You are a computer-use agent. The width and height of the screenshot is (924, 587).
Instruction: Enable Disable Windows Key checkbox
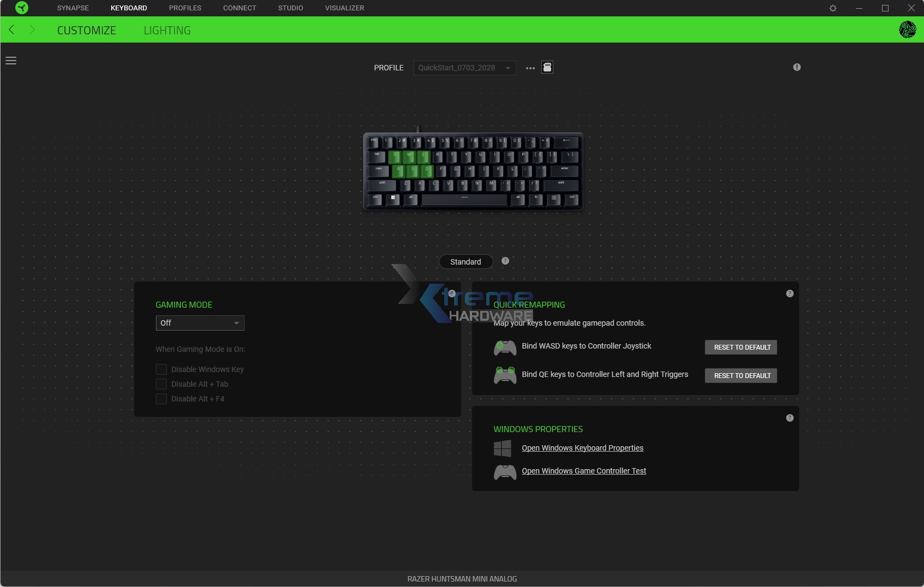tap(161, 369)
